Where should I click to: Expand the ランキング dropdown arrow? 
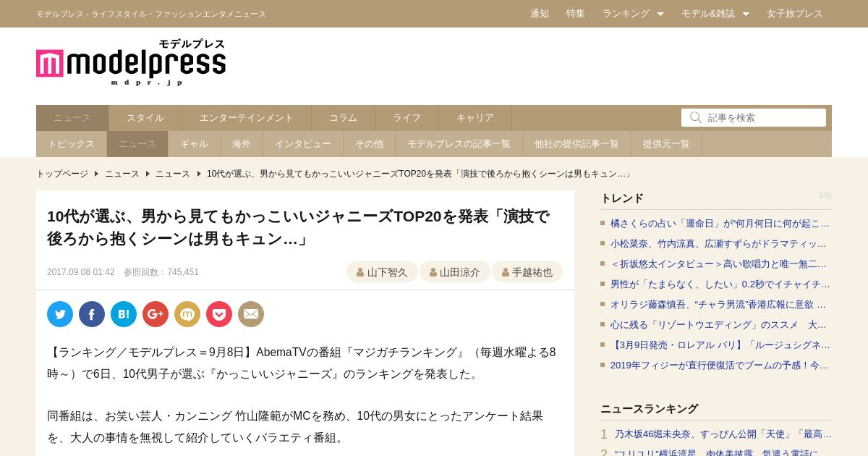[660, 14]
